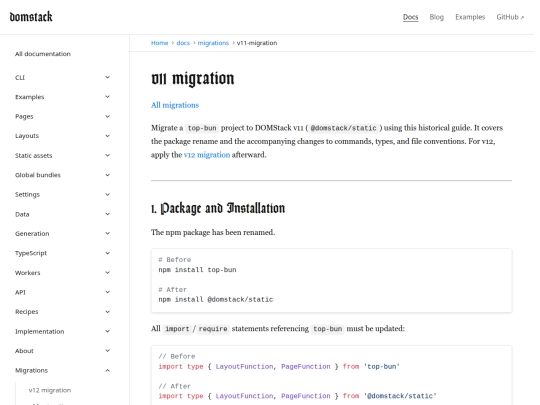This screenshot has width=540, height=405.
Task: Expand the About sidebar section chevron
Action: click(x=107, y=351)
